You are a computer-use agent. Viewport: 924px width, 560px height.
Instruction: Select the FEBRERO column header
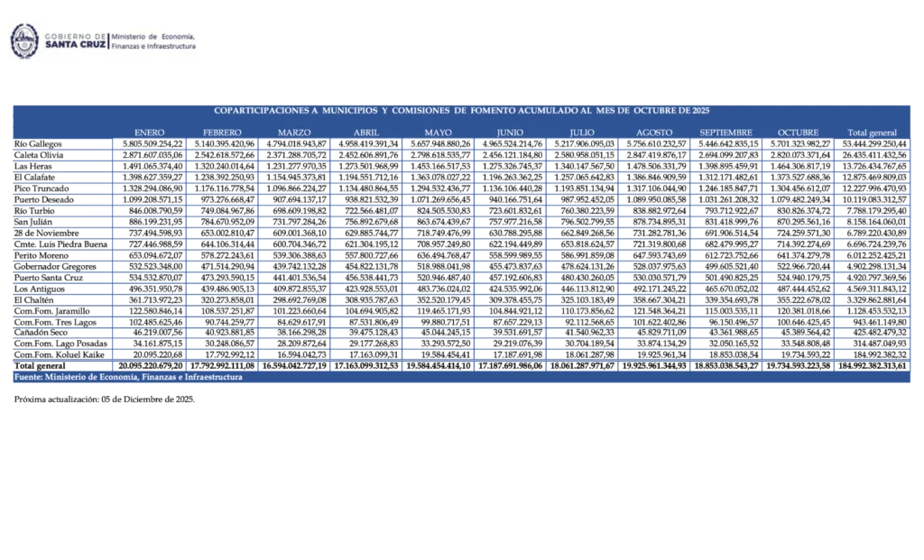[x=222, y=133]
